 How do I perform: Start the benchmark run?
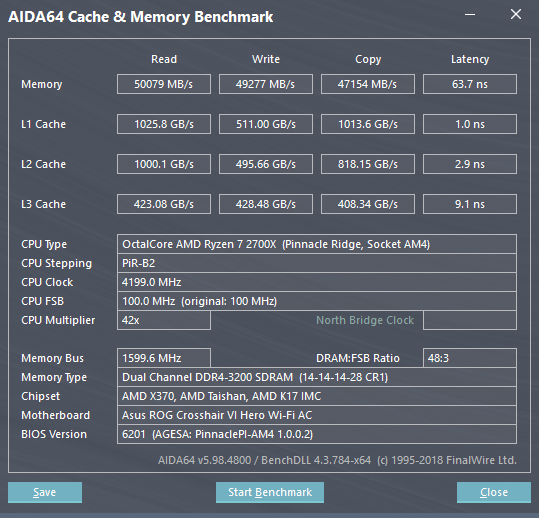click(x=270, y=492)
